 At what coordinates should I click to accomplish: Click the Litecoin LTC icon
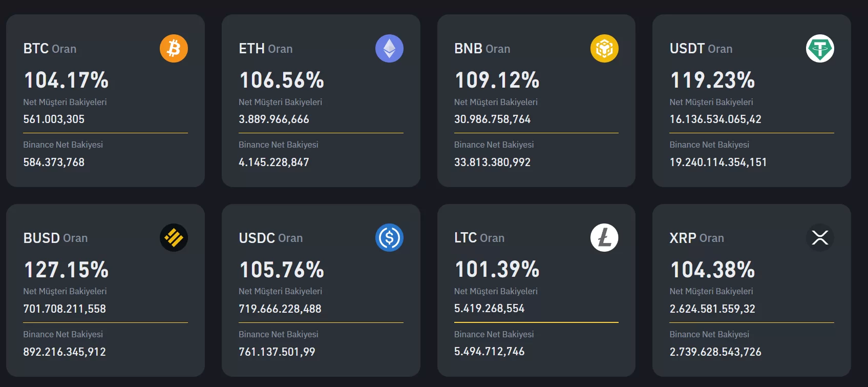coord(604,238)
